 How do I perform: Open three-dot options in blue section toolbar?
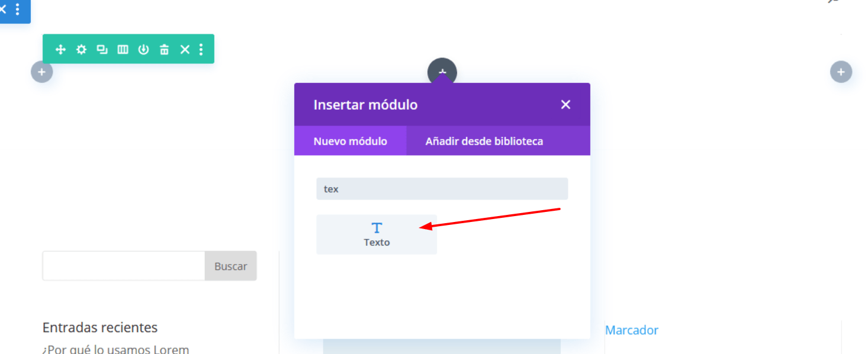coord(17,9)
